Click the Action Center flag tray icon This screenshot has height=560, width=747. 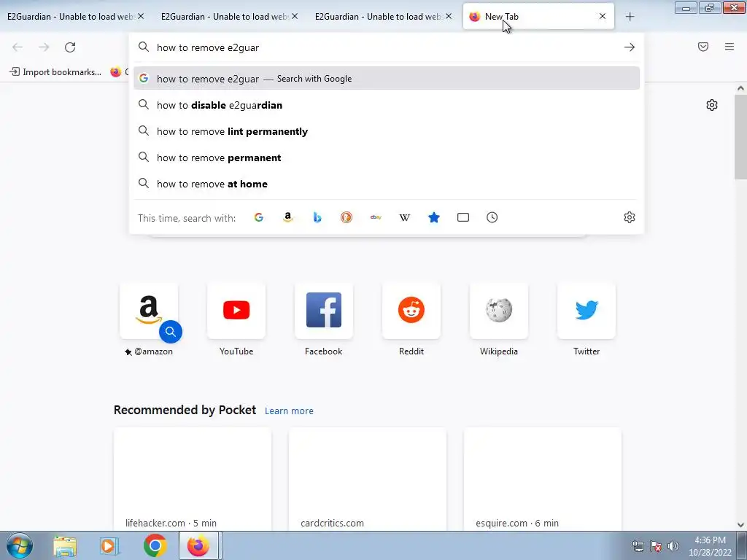coord(656,546)
